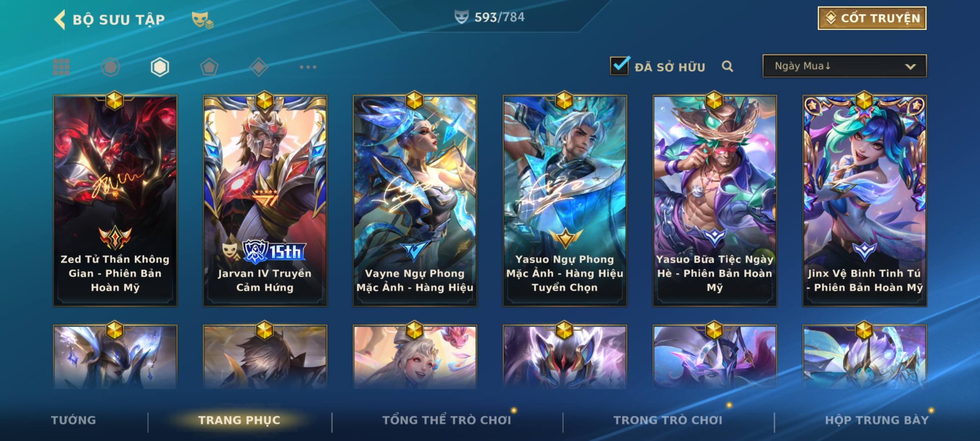
Task: Expand the Ngày Mua sort dropdown
Action: 844,66
